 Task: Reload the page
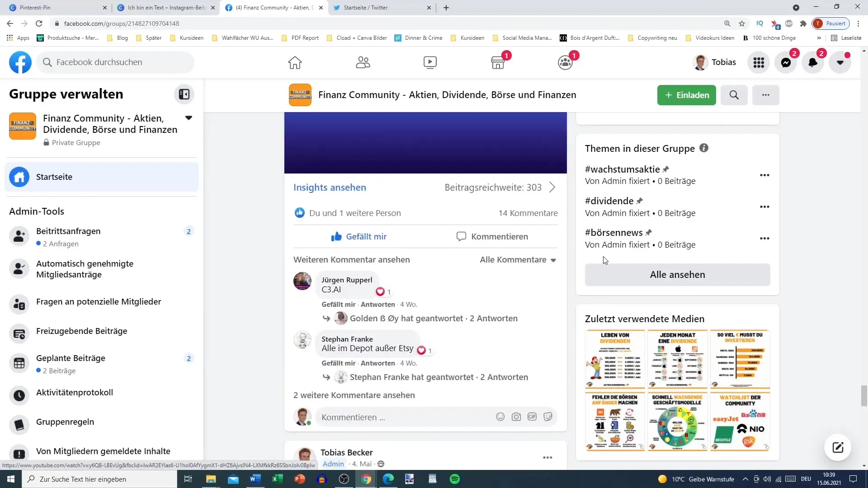[x=39, y=23]
